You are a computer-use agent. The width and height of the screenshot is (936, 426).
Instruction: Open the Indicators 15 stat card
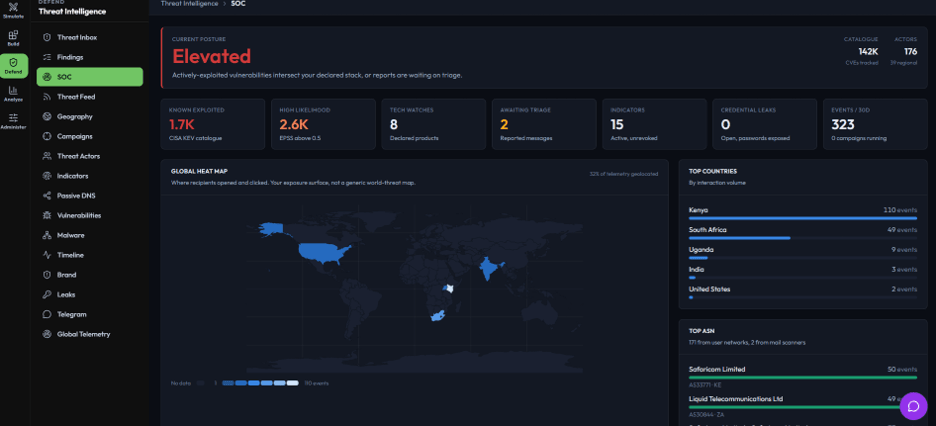pyautogui.click(x=654, y=124)
